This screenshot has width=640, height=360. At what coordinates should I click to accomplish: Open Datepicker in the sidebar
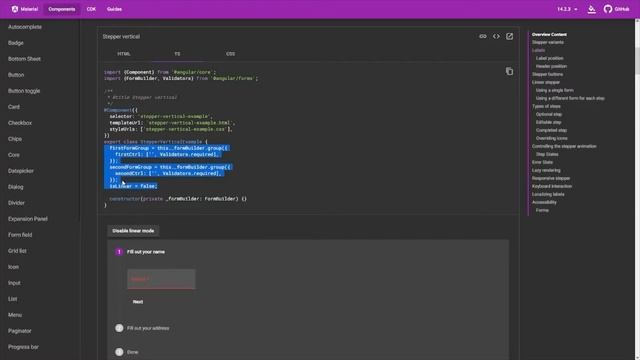tap(20, 171)
